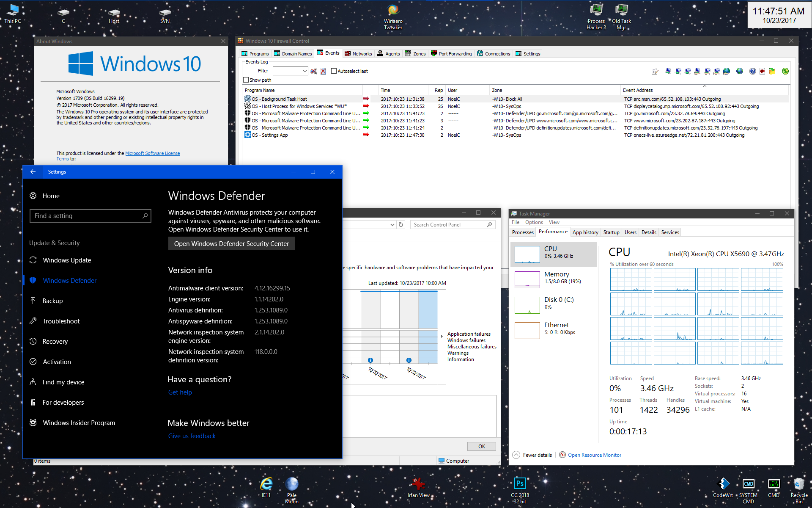The height and width of the screenshot is (508, 812).
Task: Check the Show path checkbox
Action: (246, 80)
